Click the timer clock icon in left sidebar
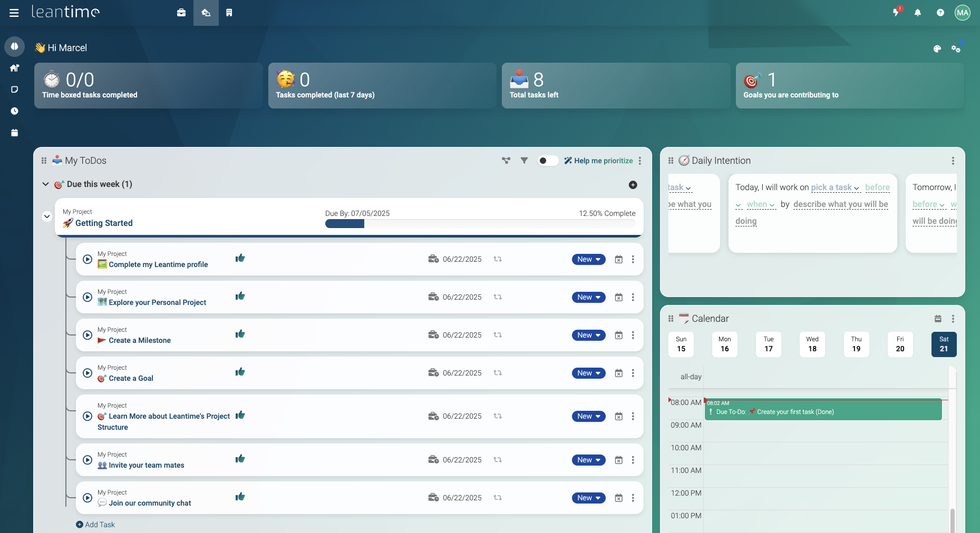This screenshot has width=980, height=533. 15,111
